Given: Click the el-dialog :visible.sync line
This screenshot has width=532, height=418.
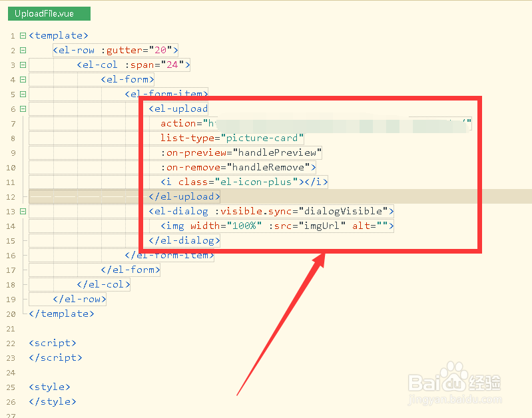Looking at the screenshot, I should tap(271, 212).
